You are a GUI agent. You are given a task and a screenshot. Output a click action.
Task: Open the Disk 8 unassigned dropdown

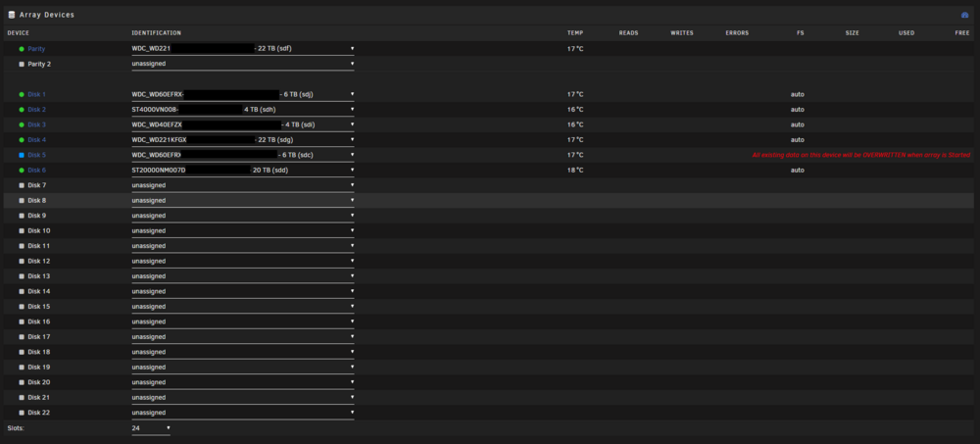click(242, 200)
